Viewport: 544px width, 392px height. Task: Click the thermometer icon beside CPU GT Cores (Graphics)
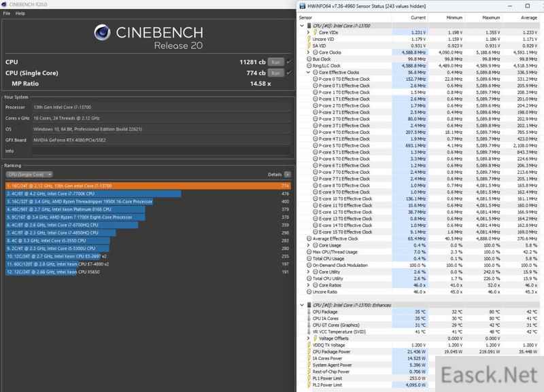[309, 325]
